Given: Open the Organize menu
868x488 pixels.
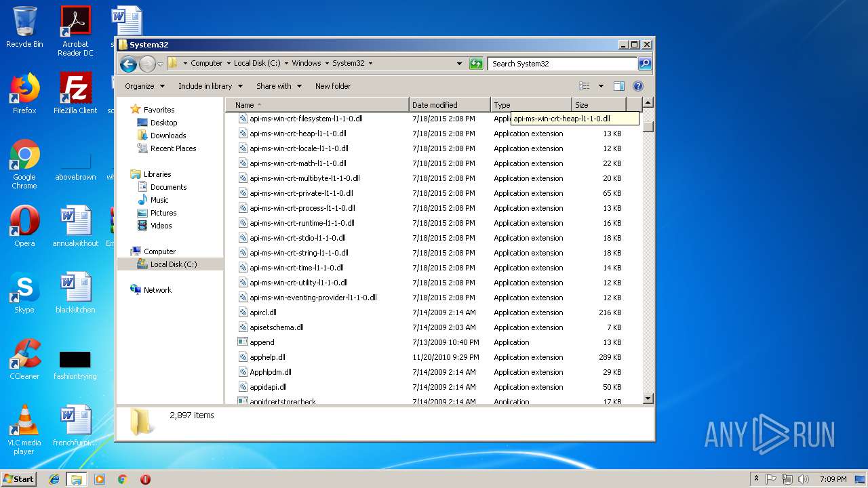Looking at the screenshot, I should tap(144, 86).
